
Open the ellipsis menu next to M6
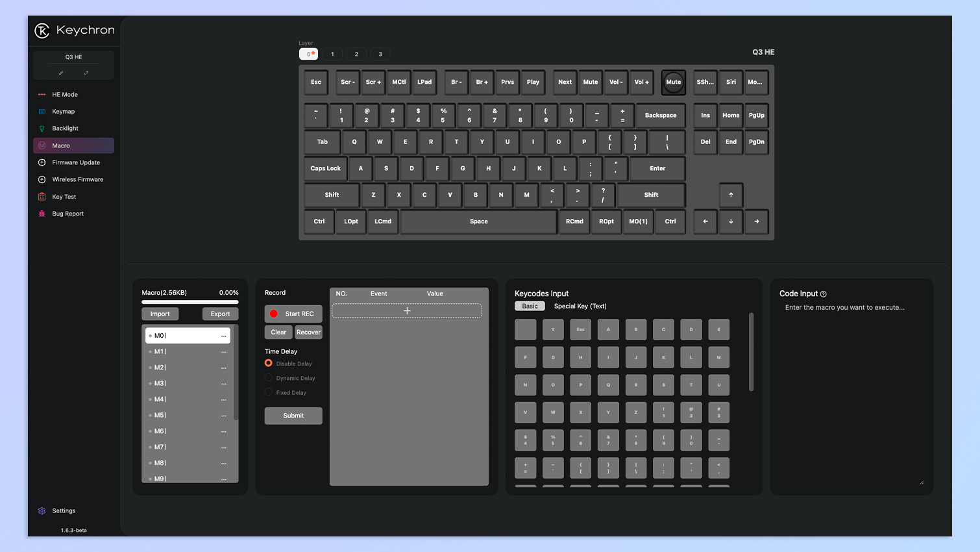click(x=224, y=431)
